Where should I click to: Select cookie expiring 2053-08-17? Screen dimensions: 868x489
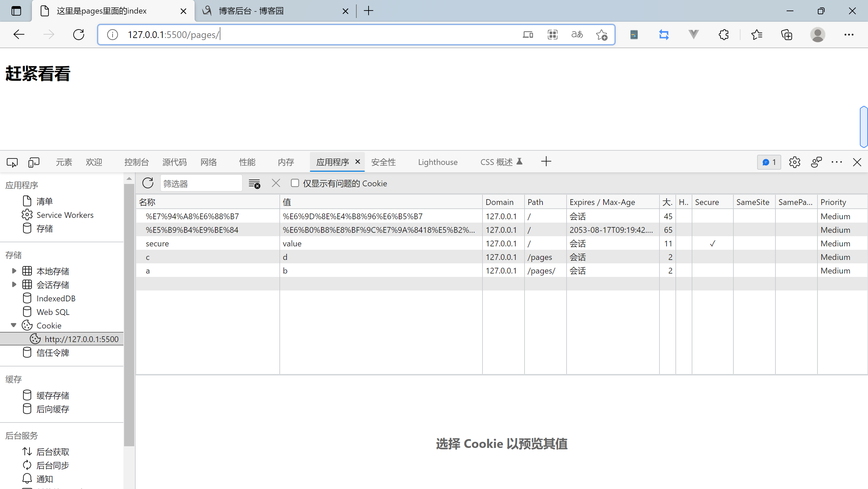click(x=502, y=230)
